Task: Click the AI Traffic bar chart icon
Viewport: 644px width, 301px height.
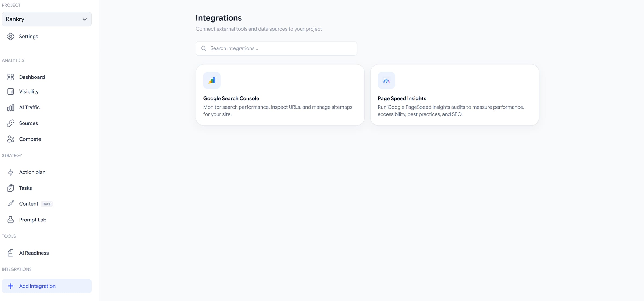Action: (10, 107)
